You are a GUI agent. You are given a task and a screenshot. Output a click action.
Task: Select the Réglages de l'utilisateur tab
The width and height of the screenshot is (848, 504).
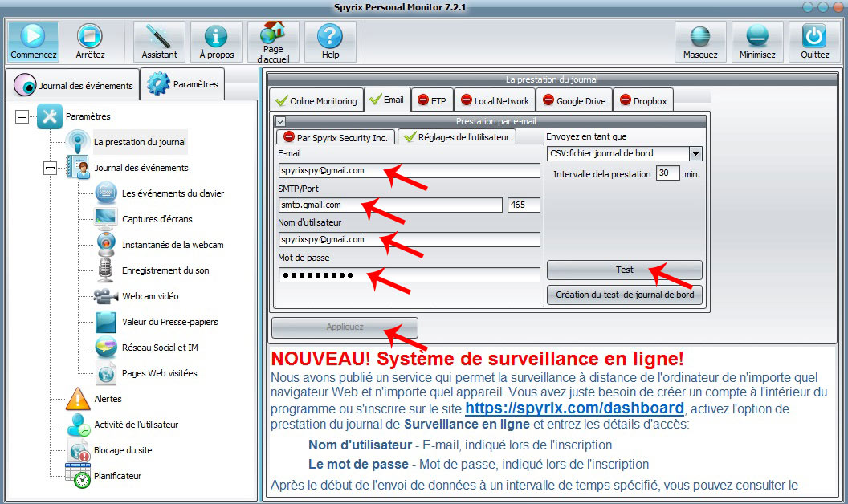pos(457,136)
